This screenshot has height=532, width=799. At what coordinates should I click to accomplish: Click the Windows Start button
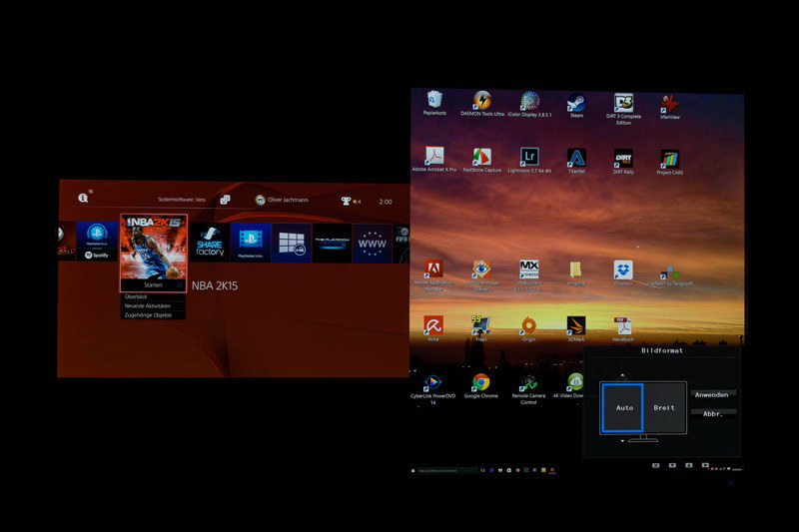[413, 471]
